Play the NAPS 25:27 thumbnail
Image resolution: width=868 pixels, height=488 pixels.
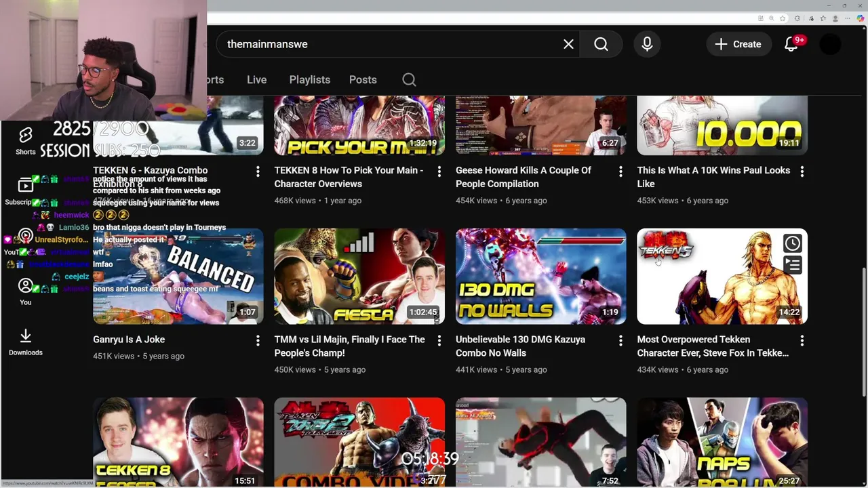tap(722, 442)
